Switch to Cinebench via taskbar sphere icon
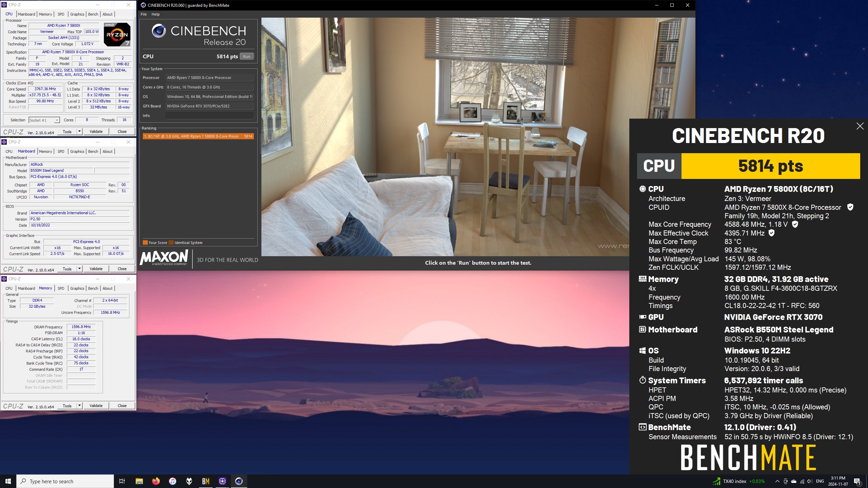Image resolution: width=868 pixels, height=488 pixels. 239,481
